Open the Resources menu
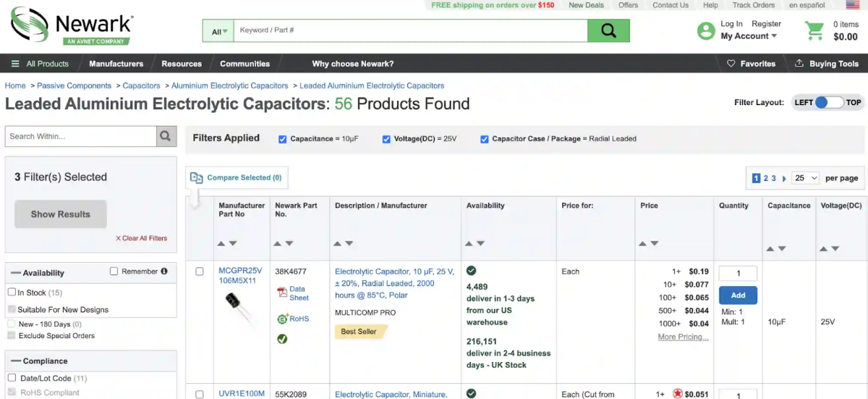This screenshot has height=399, width=868. coord(182,64)
